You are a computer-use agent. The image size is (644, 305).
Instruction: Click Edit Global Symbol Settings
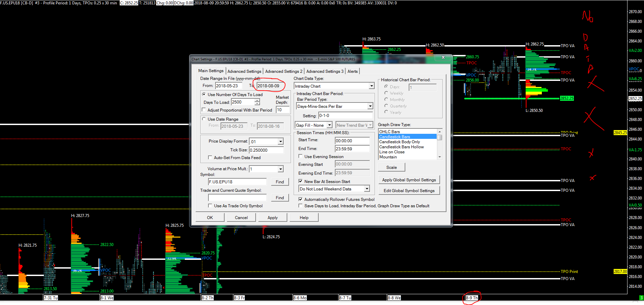click(409, 191)
